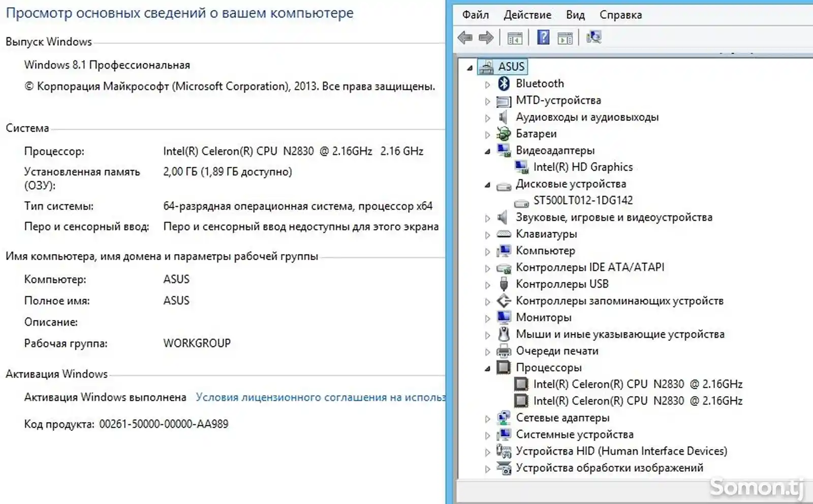813x504 pixels.
Task: Click the Forward arrow in Device Manager toolbar
Action: click(486, 38)
